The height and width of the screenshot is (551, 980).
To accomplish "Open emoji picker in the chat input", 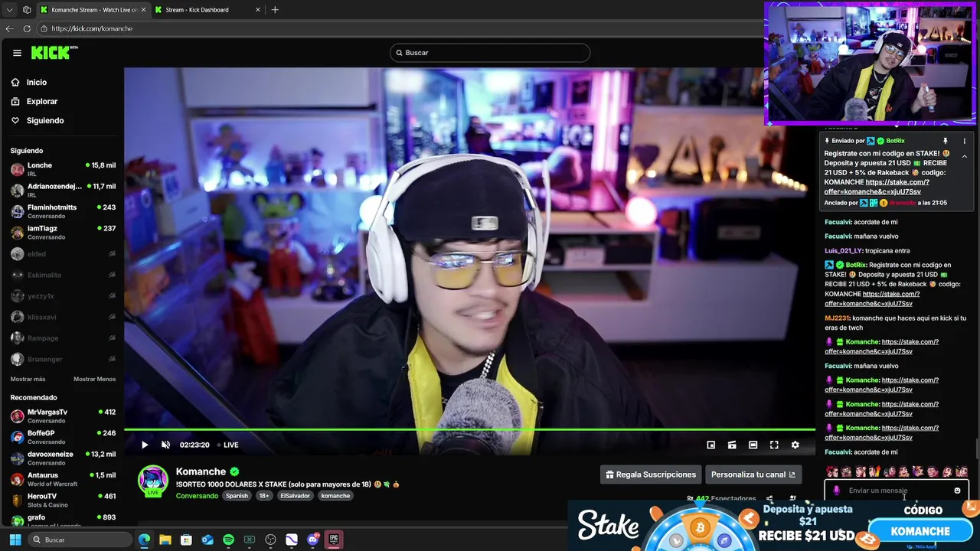I will (957, 491).
